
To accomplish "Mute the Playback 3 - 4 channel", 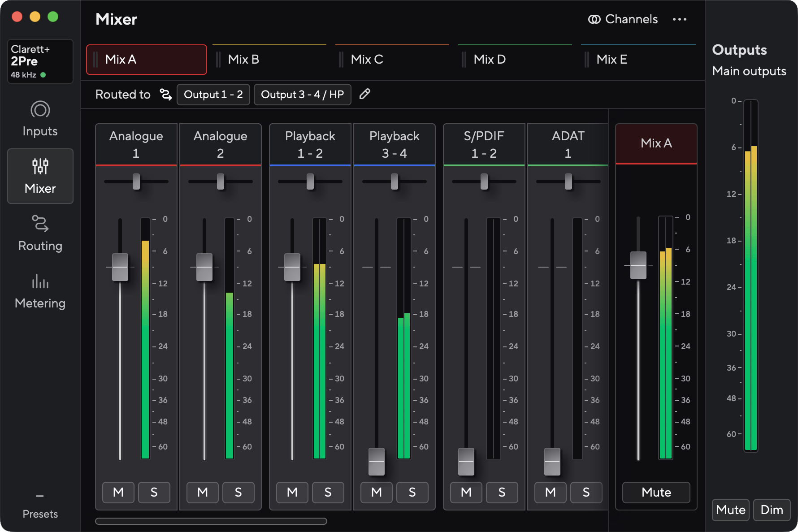I will pos(377,493).
